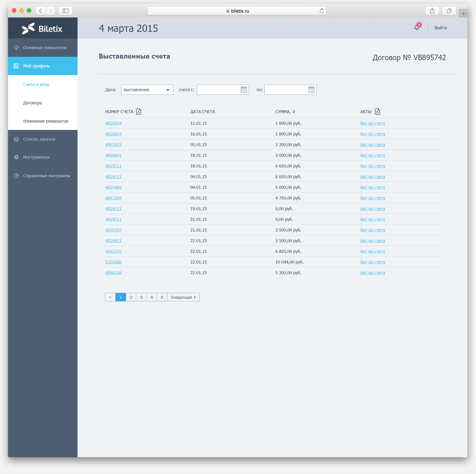Click the PDF icon next to НОМЕР СЧЕТА
This screenshot has height=474, width=476.
(x=139, y=112)
